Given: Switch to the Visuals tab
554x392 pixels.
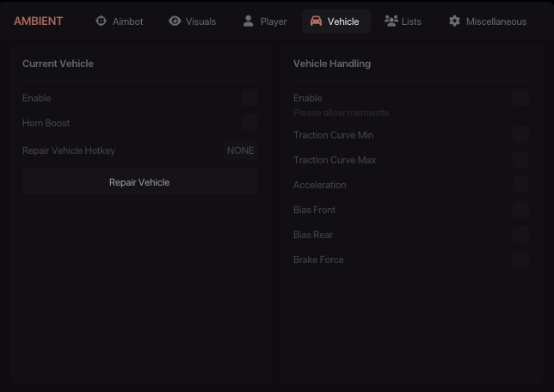Looking at the screenshot, I should pyautogui.click(x=193, y=21).
